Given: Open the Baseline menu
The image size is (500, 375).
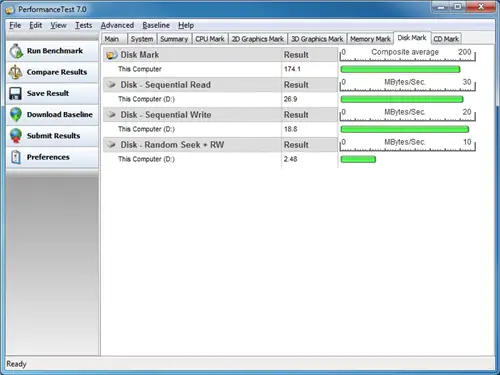Looking at the screenshot, I should tap(156, 25).
